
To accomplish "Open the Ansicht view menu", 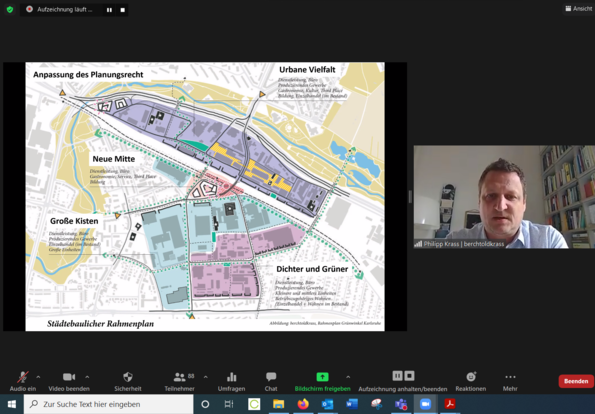I will pos(578,8).
